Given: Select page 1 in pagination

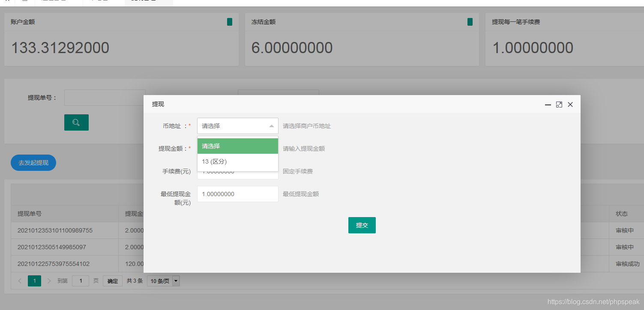Looking at the screenshot, I should pyautogui.click(x=34, y=281).
